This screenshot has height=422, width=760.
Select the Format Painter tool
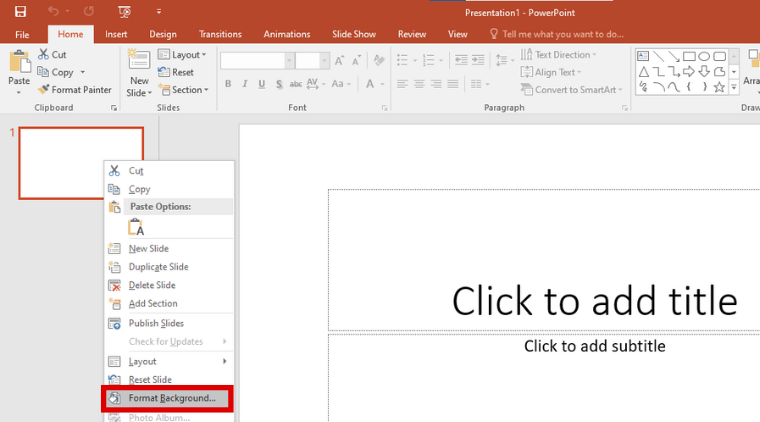(75, 90)
